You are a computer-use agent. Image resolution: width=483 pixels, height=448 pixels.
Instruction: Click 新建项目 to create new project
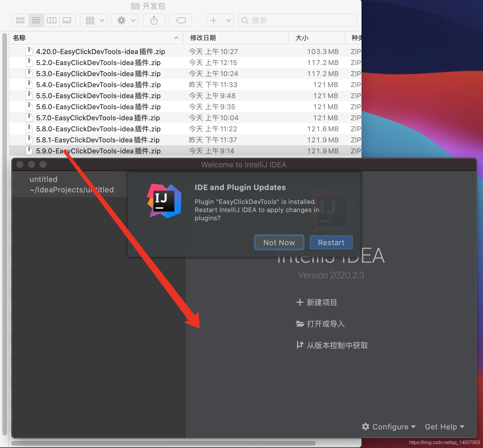(x=322, y=302)
